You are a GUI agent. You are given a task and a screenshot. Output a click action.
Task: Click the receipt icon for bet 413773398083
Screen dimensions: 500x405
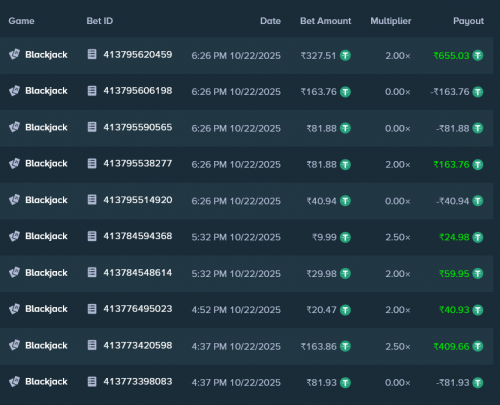coord(92,381)
